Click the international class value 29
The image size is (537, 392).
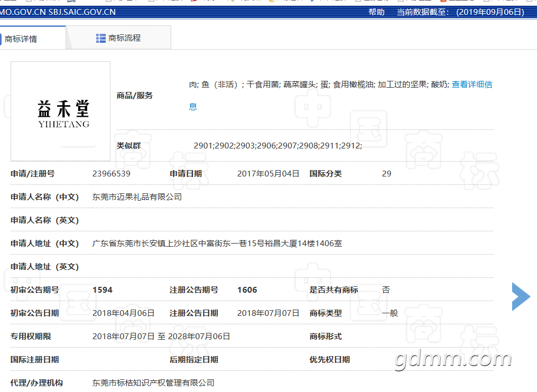(x=386, y=174)
